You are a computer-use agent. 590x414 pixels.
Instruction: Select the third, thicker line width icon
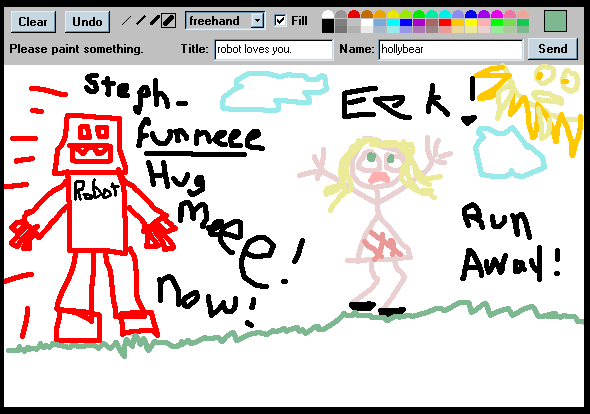click(155, 21)
